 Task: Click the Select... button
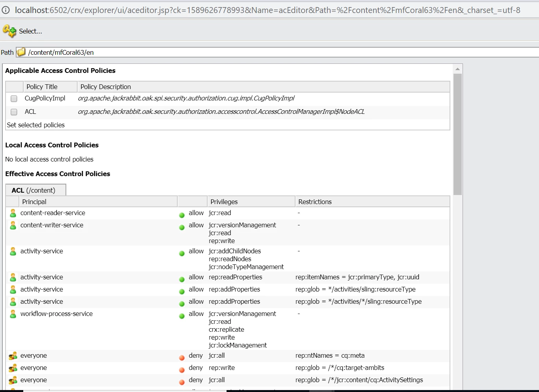[30, 31]
